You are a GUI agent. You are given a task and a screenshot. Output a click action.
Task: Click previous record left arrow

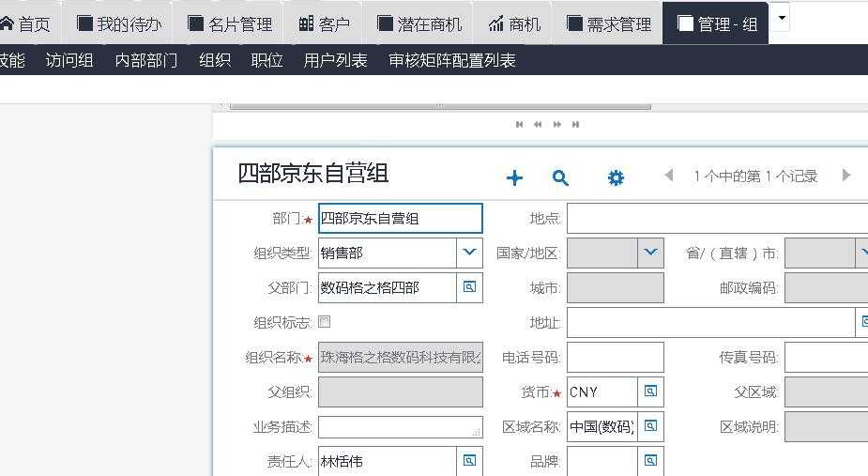(669, 176)
